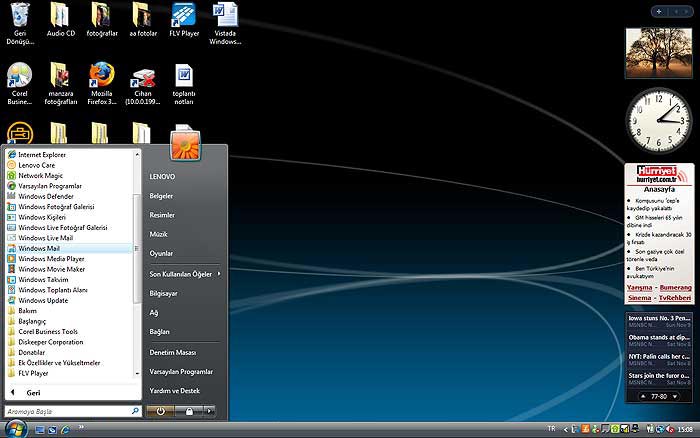Open Lenovo Care from programs list

[37, 165]
